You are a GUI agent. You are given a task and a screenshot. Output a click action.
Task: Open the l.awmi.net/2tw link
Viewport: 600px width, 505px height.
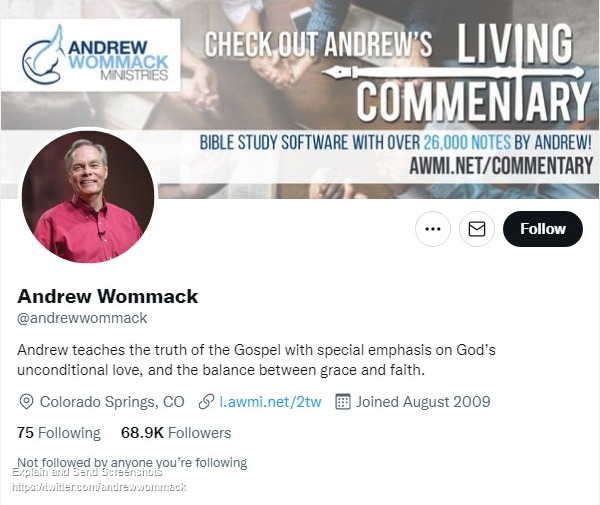pos(270,402)
